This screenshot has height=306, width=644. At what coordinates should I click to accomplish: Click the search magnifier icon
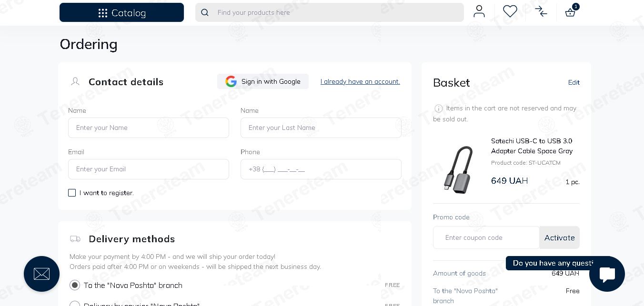click(205, 12)
